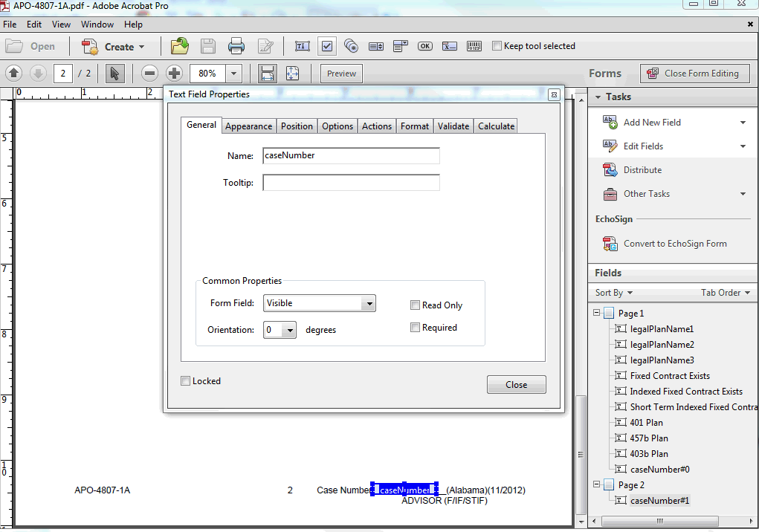The height and width of the screenshot is (532, 759).
Task: Tick the Required checkbox
Action: 415,328
